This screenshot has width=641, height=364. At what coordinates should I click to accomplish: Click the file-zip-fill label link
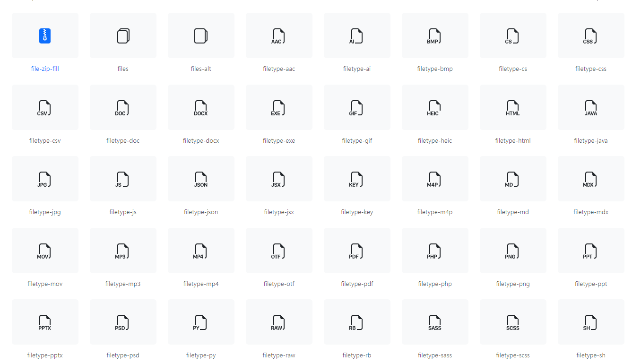tap(45, 69)
